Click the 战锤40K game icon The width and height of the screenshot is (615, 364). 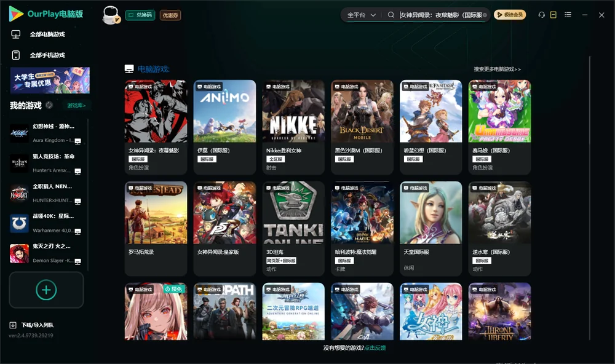(x=19, y=224)
